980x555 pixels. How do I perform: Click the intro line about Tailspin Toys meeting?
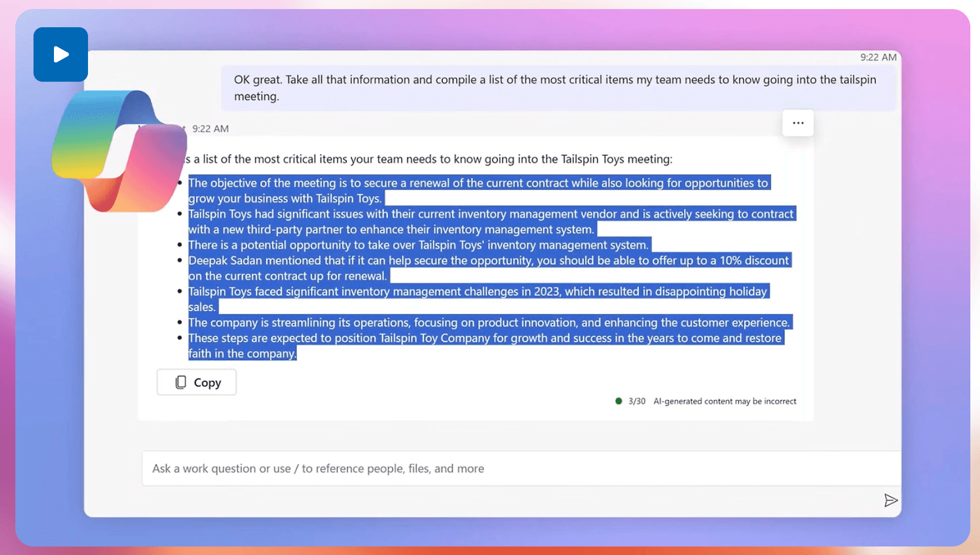(429, 159)
